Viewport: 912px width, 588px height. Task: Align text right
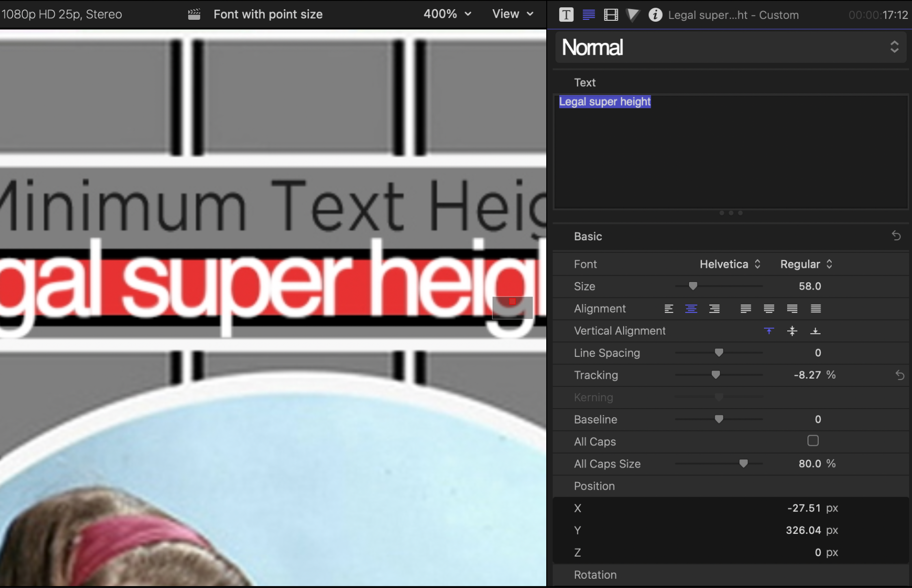click(x=714, y=309)
